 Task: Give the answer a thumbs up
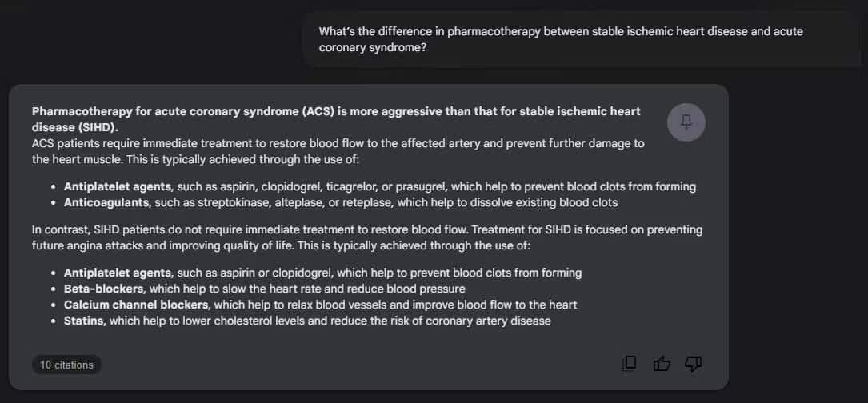pos(662,364)
